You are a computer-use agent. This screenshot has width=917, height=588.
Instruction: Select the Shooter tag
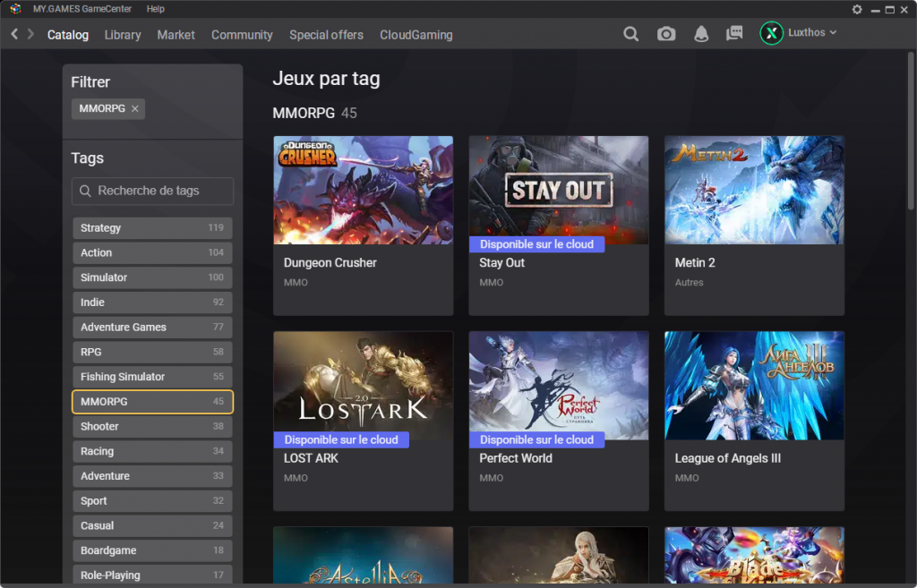click(152, 427)
